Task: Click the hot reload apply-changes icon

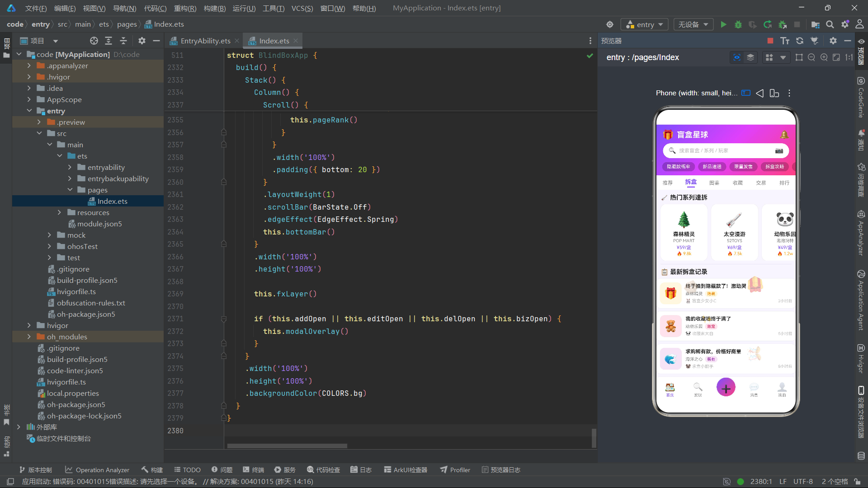Action: [768, 24]
